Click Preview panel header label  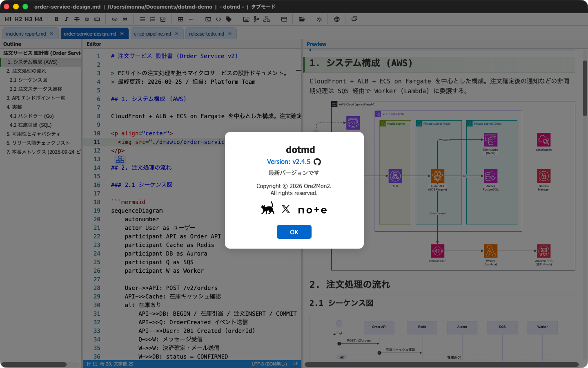coord(316,44)
